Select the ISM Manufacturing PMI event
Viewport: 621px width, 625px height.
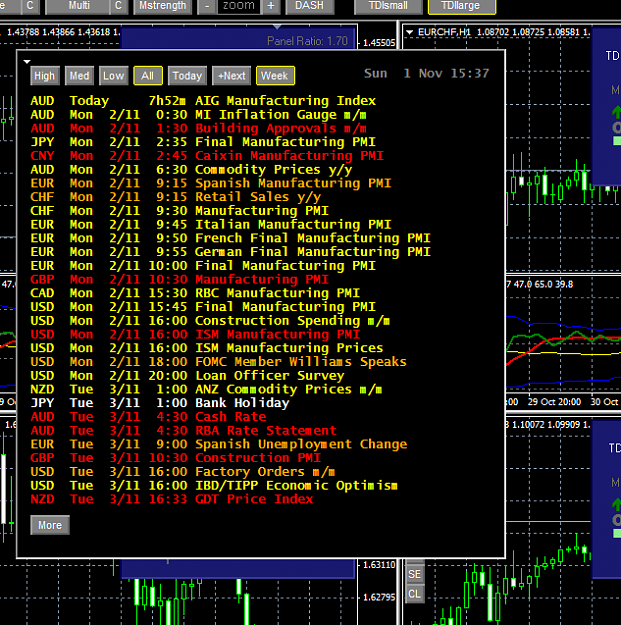pyautogui.click(x=195, y=334)
